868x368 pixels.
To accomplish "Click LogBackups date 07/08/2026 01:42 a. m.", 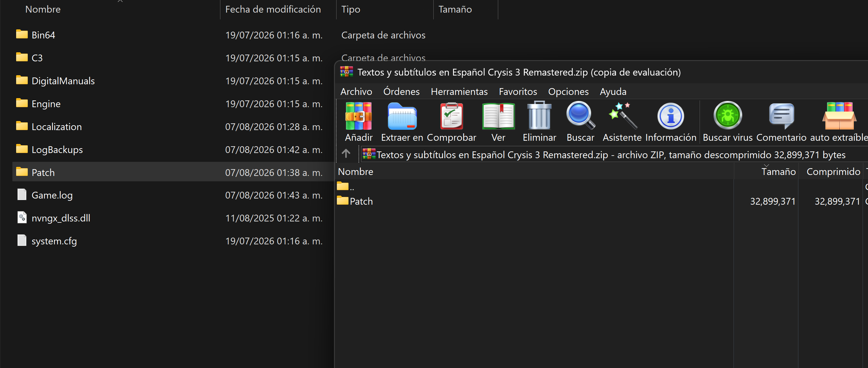I will point(274,149).
